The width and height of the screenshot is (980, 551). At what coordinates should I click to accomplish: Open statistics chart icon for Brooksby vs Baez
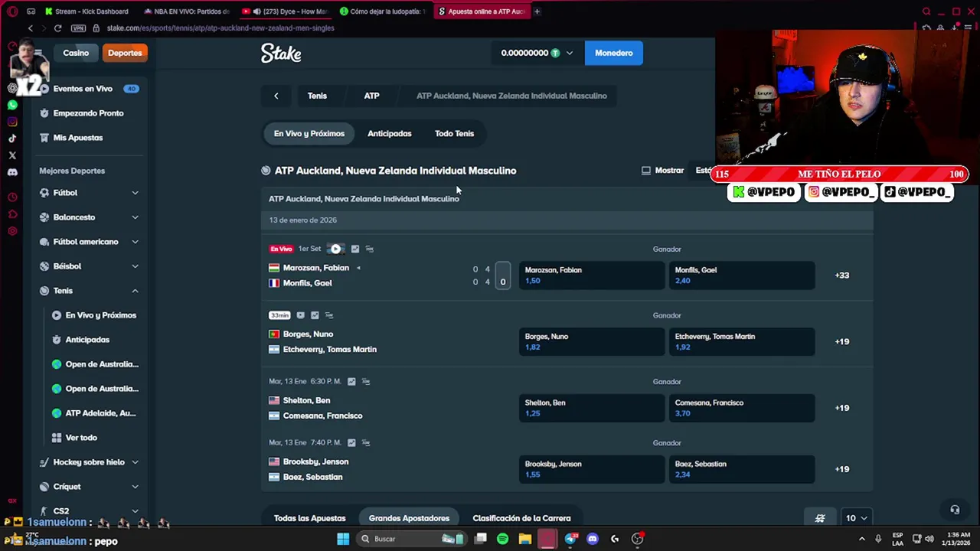point(351,442)
